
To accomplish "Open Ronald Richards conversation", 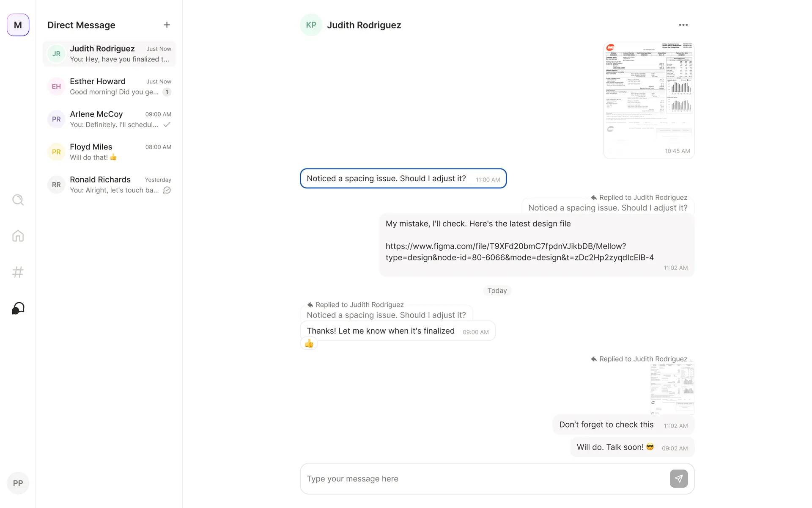I will click(109, 185).
